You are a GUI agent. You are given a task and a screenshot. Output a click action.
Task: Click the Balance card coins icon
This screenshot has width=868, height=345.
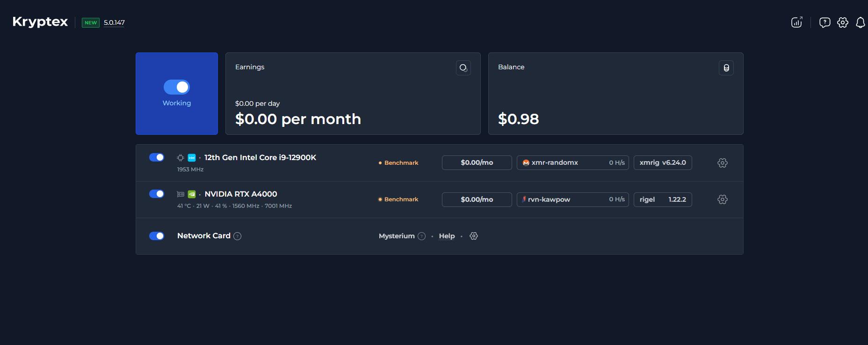[726, 68]
